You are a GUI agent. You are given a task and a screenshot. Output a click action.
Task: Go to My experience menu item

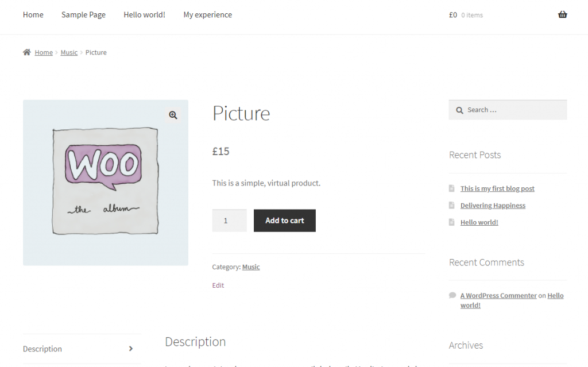pos(207,14)
